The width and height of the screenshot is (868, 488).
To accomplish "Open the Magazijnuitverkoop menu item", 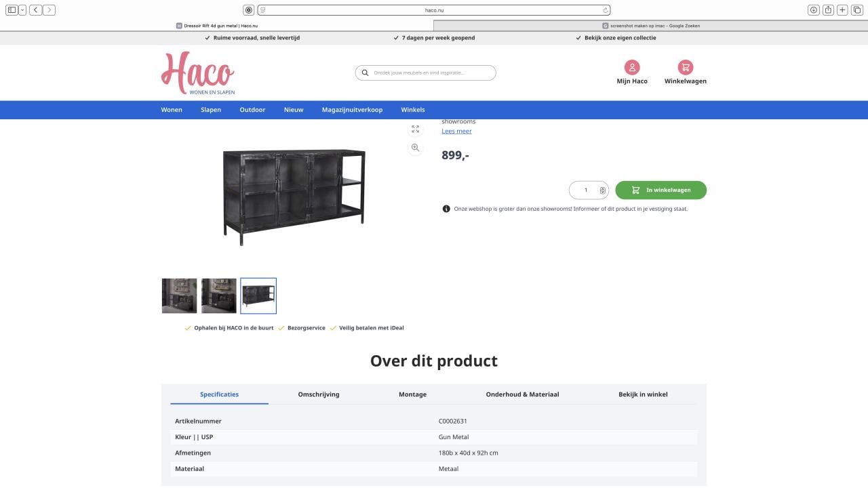I will pyautogui.click(x=352, y=110).
